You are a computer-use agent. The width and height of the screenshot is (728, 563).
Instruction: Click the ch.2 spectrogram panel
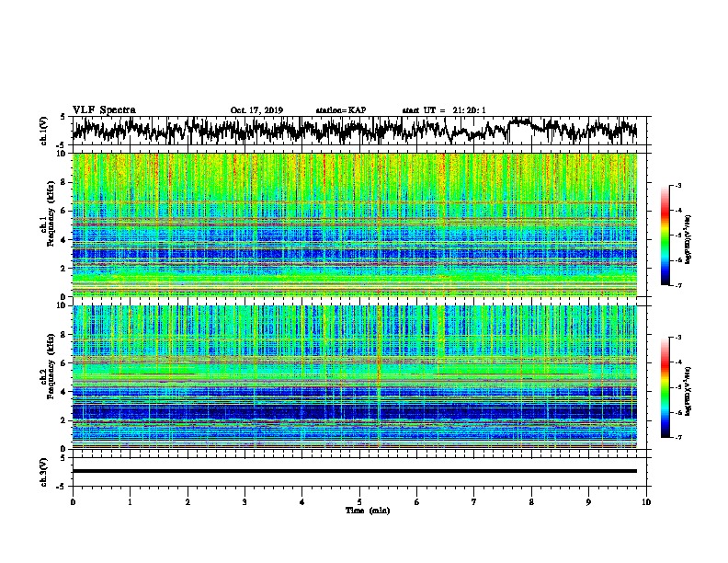[x=355, y=377]
